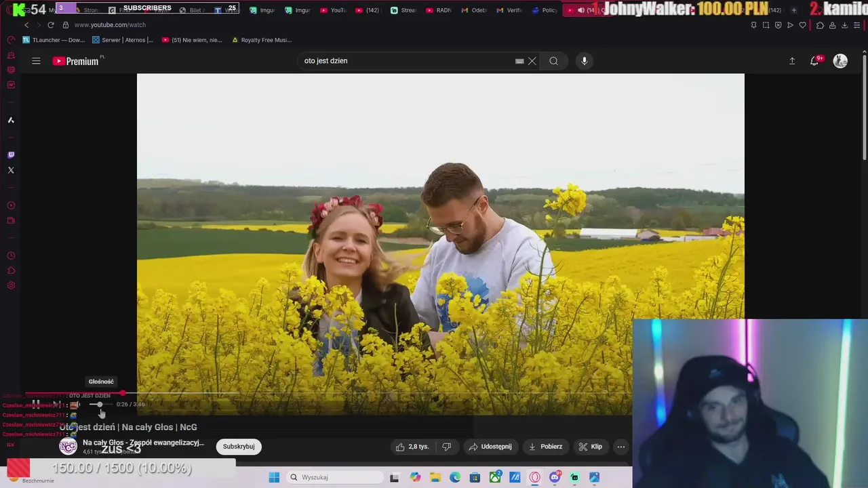Click the magnifier search button
Screen dimensions: 868x488
pos(554,61)
